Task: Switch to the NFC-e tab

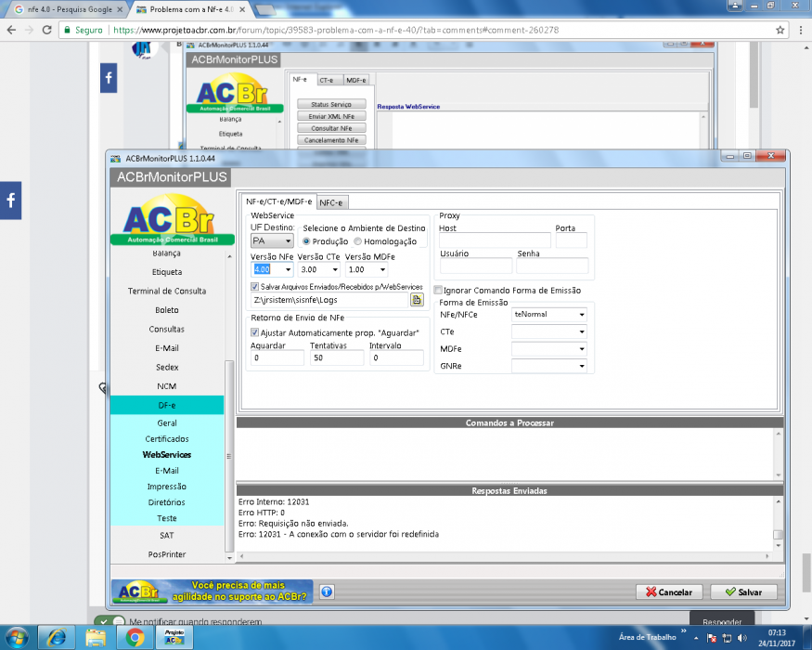Action: tap(331, 202)
